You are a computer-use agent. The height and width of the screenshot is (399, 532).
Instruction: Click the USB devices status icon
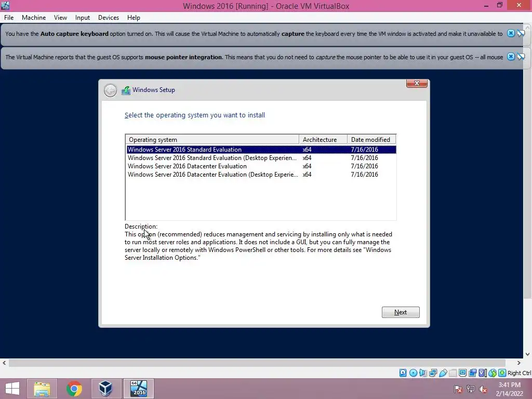point(443,373)
